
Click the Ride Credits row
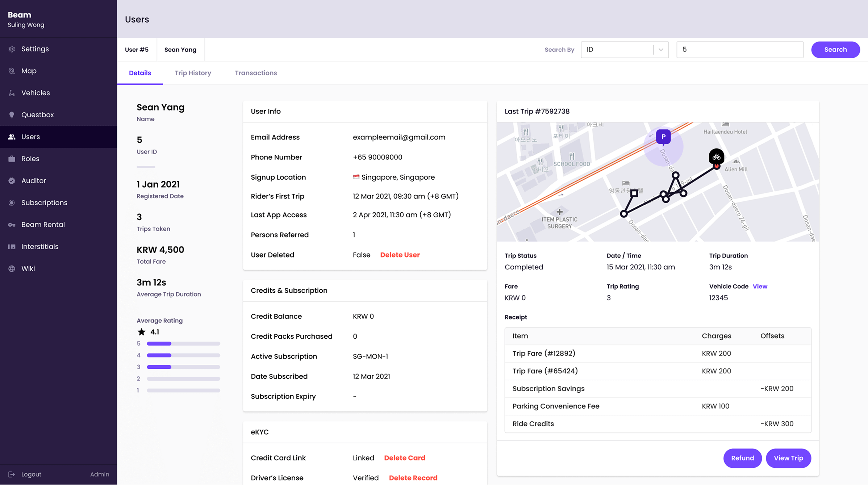pos(658,424)
